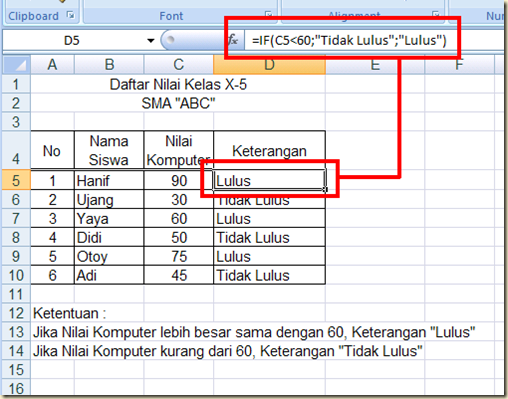Click the cell with name Otoy
The image size is (508, 399).
pyautogui.click(x=109, y=257)
